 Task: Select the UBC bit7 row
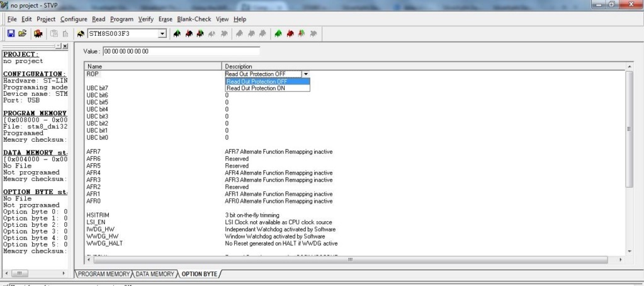tap(98, 88)
